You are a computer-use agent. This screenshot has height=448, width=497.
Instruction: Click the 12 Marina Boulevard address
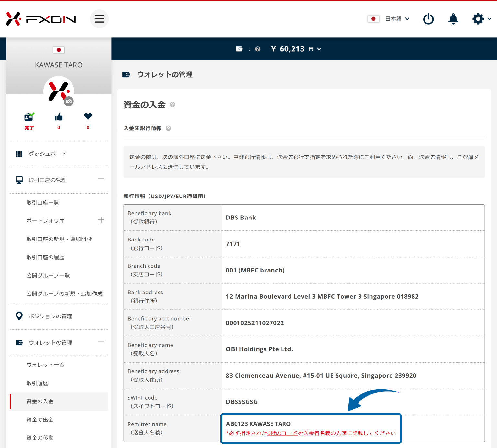point(322,296)
